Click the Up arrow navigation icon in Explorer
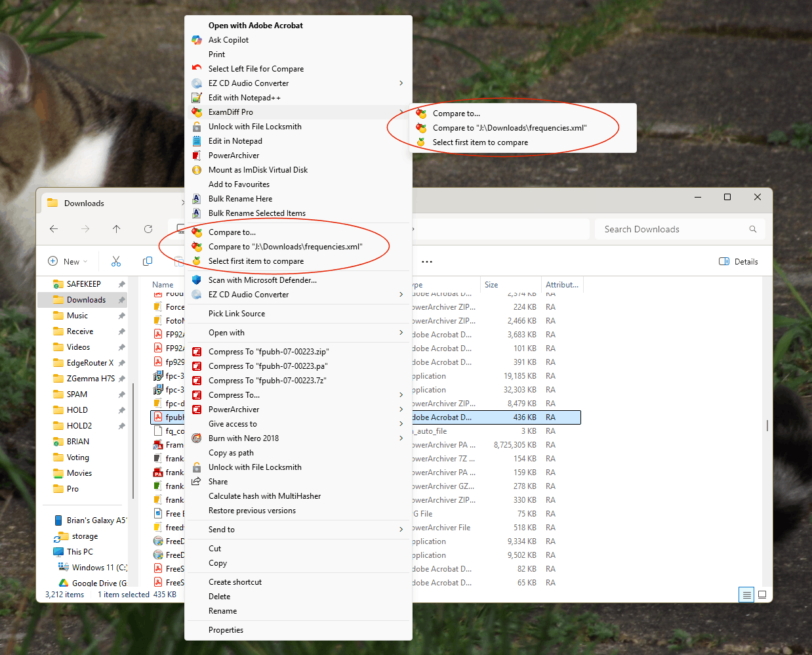The width and height of the screenshot is (812, 655). 116,229
